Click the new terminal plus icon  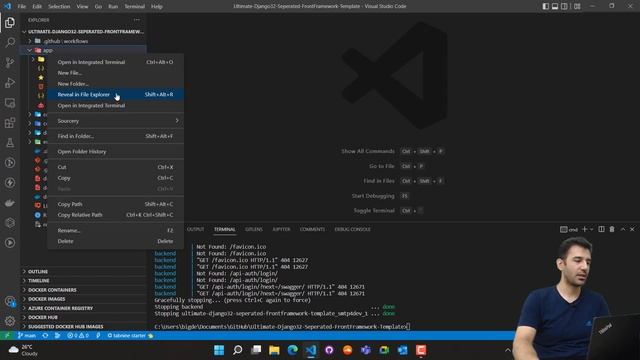(x=584, y=229)
